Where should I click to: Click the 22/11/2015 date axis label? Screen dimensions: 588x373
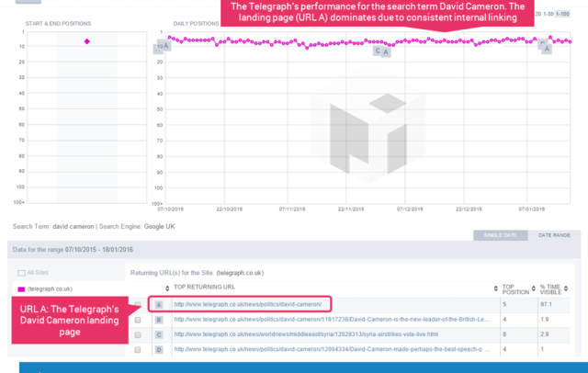click(x=351, y=209)
